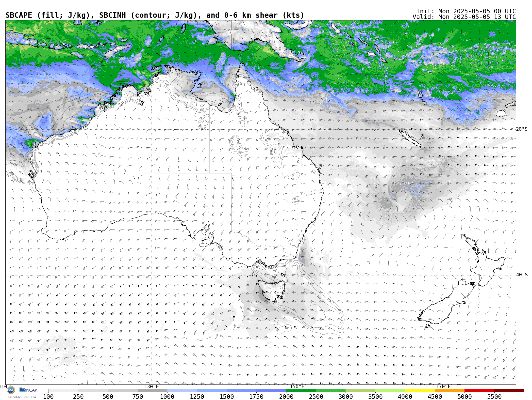Click the '2000' colorbar tick label

coord(286,397)
